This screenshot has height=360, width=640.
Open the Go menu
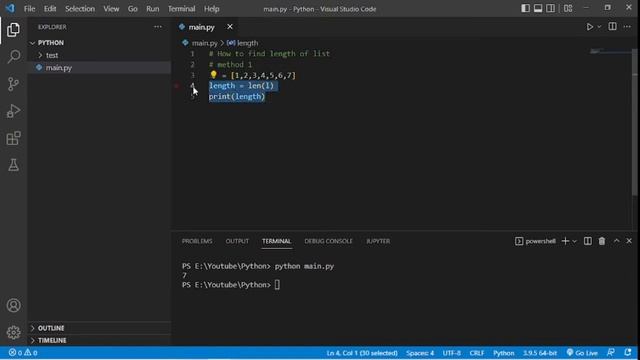[x=133, y=9]
